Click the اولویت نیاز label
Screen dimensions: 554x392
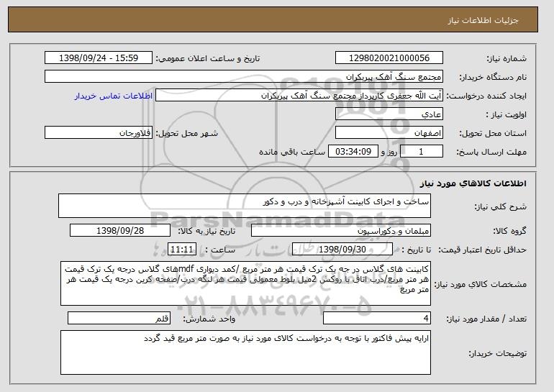pyautogui.click(x=507, y=114)
